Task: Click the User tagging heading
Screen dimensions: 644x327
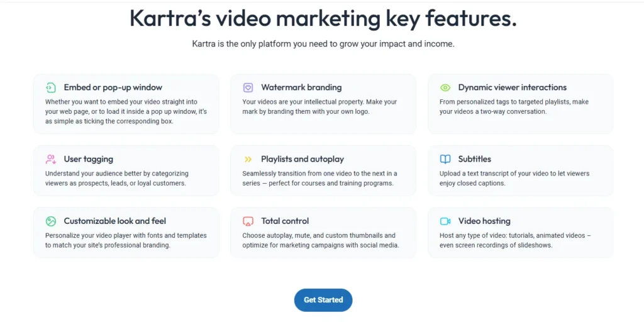Action: click(x=88, y=160)
